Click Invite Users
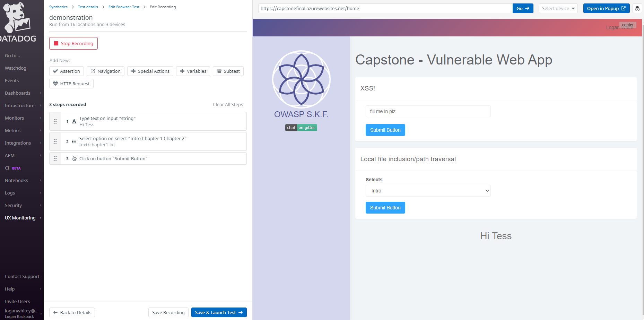Viewport: 644px width, 320px height. [x=17, y=301]
